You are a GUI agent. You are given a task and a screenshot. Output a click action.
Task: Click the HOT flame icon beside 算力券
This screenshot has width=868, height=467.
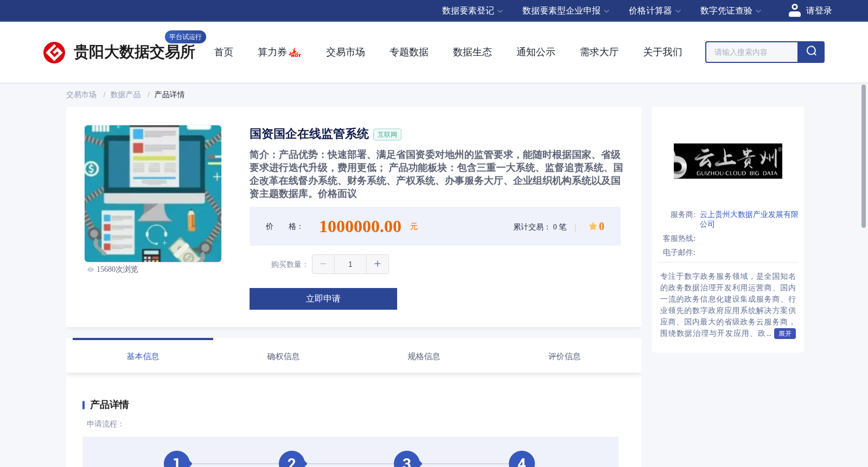(295, 53)
